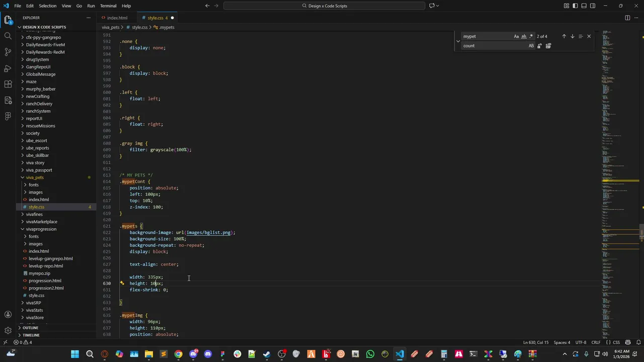Open the Extensions view
Image resolution: width=644 pixels, height=362 pixels.
8,84
